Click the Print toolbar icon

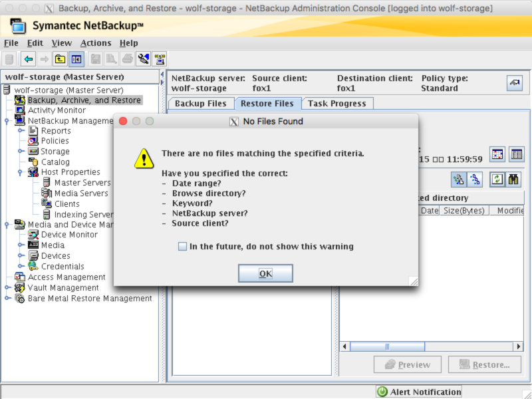tap(126, 59)
